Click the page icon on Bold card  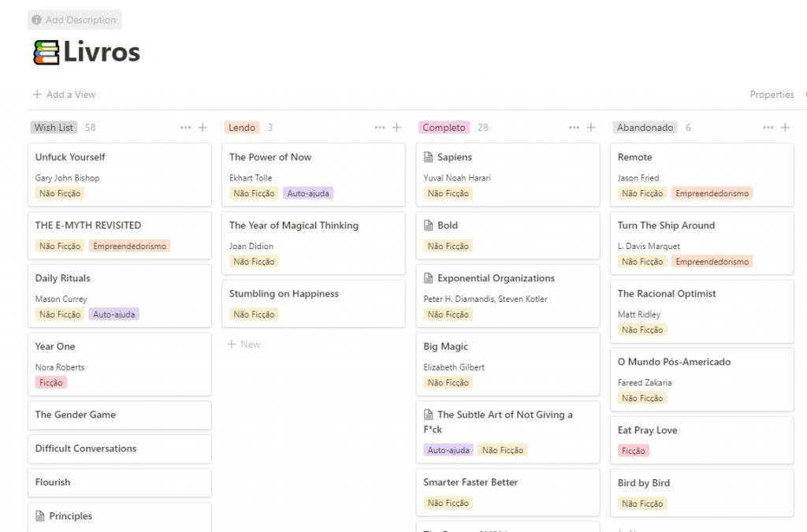[x=428, y=225]
